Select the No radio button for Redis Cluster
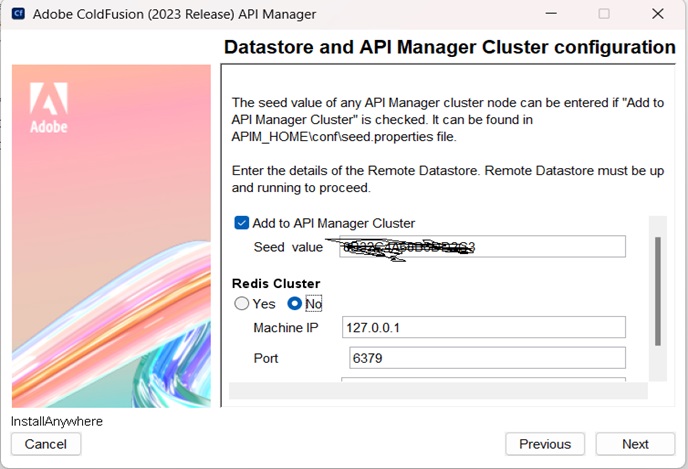The image size is (688, 469). point(295,304)
